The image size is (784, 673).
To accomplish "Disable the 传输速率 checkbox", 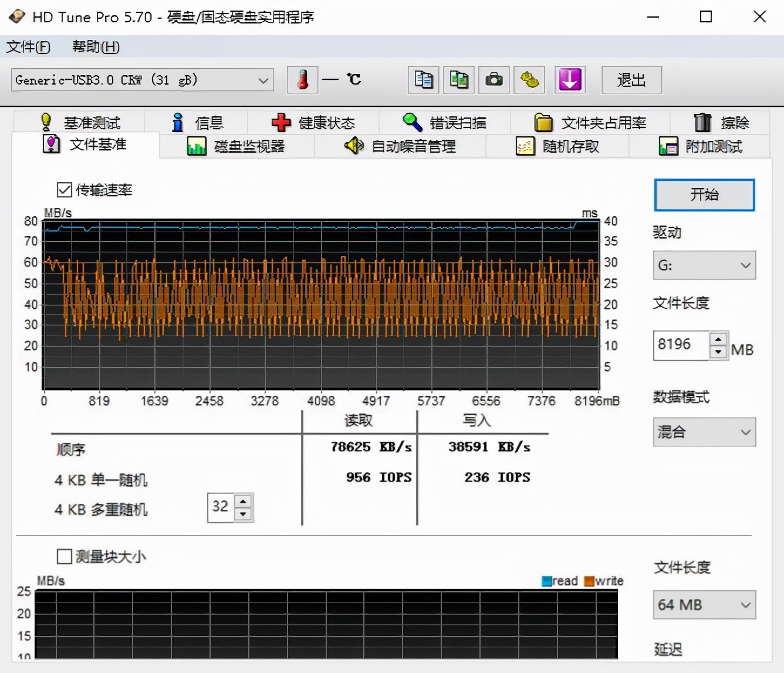I will point(65,190).
